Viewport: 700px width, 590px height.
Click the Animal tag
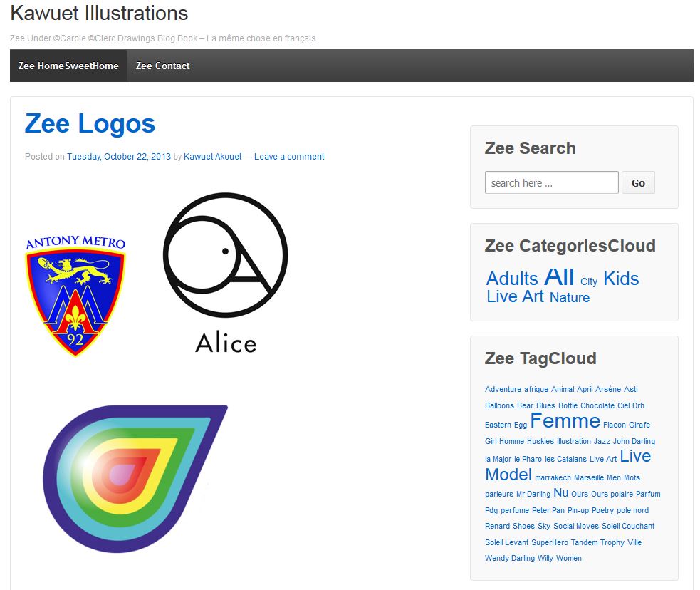coord(563,389)
